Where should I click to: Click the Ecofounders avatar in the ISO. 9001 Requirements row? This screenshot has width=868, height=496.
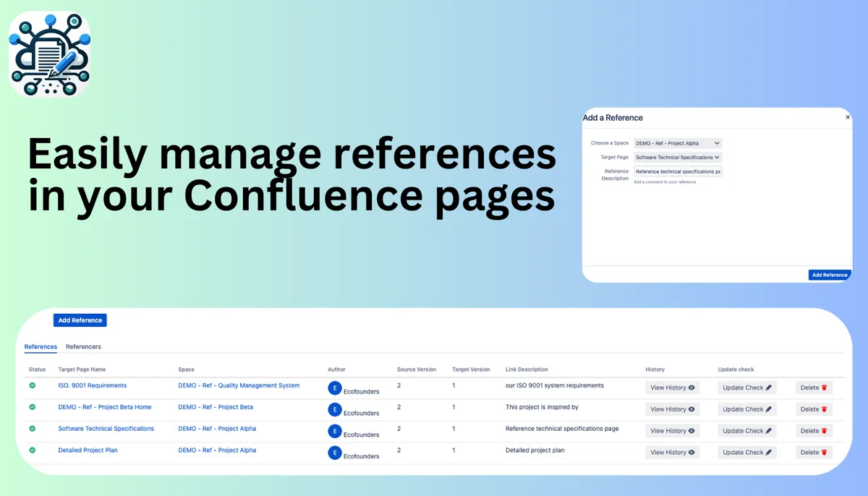[x=334, y=388]
